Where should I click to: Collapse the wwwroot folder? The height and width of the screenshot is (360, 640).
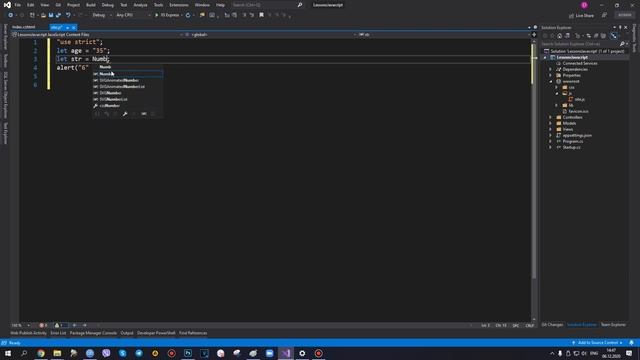(x=551, y=81)
